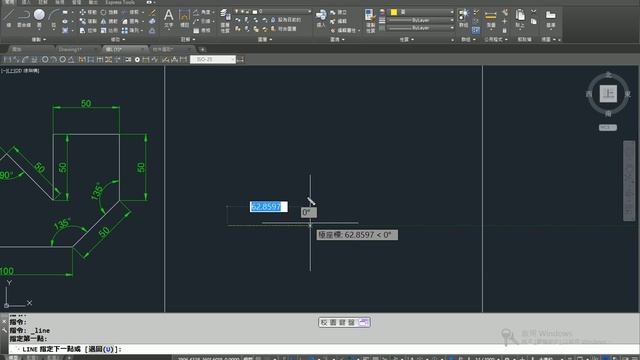Click the 0° angle input field
The width and height of the screenshot is (640, 360).
[309, 212]
